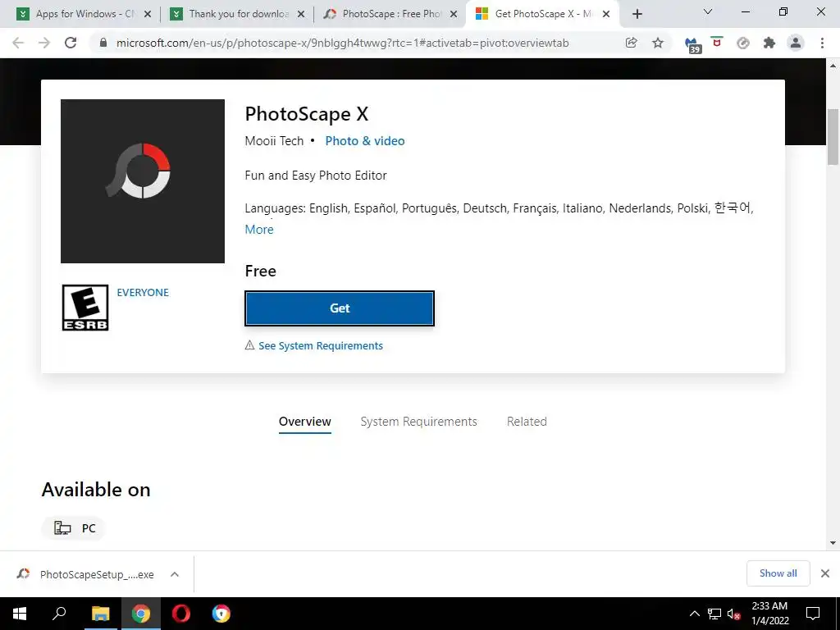
Task: Click the page vertical scrollbar thumb
Action: pyautogui.click(x=833, y=137)
